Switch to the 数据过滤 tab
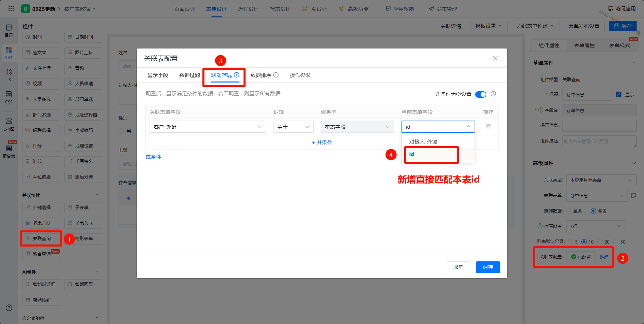 [189, 75]
